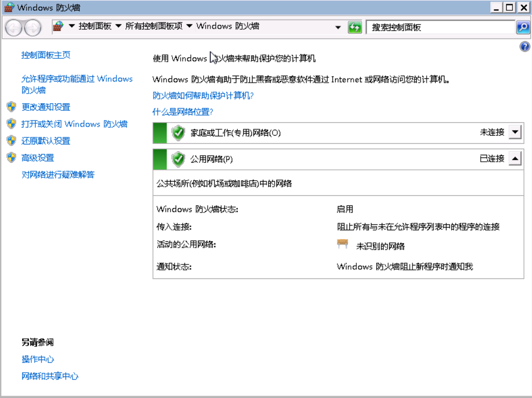Click 还原默认设置 link

46,141
